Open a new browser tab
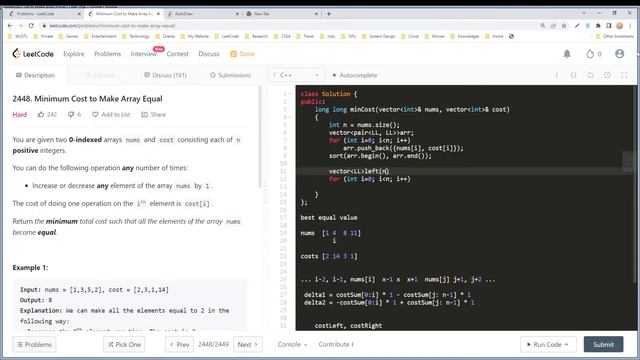640x360 pixels. pyautogui.click(x=329, y=14)
